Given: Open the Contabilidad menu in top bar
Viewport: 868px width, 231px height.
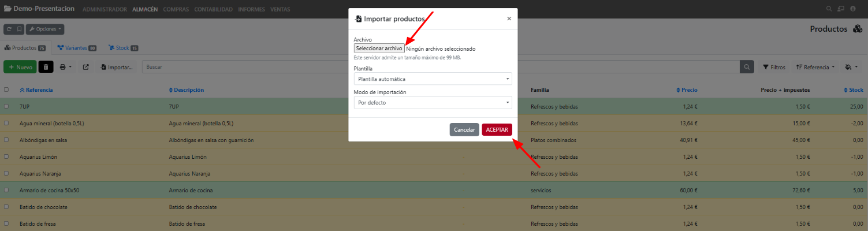Looking at the screenshot, I should pyautogui.click(x=213, y=9).
